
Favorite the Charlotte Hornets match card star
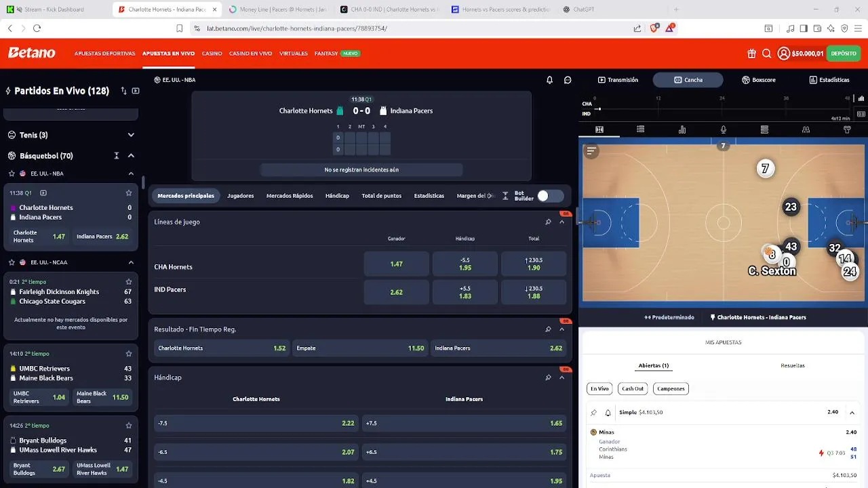(129, 193)
